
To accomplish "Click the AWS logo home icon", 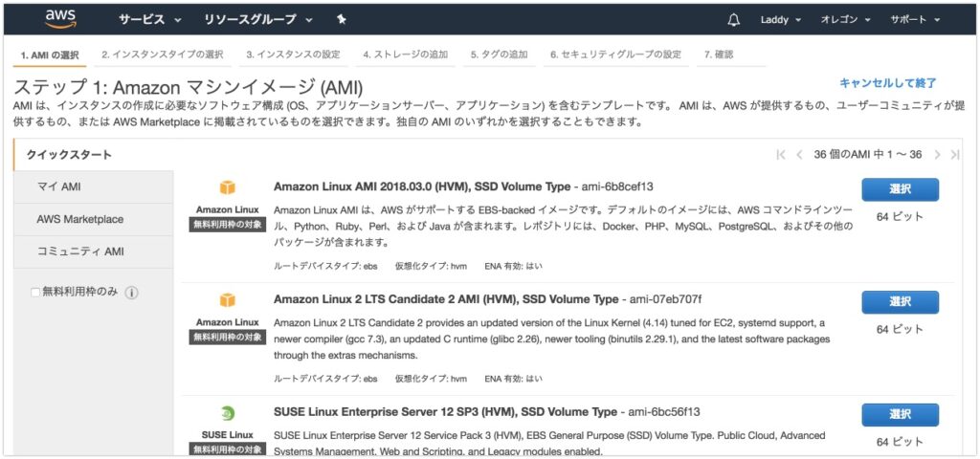I will 60,19.
